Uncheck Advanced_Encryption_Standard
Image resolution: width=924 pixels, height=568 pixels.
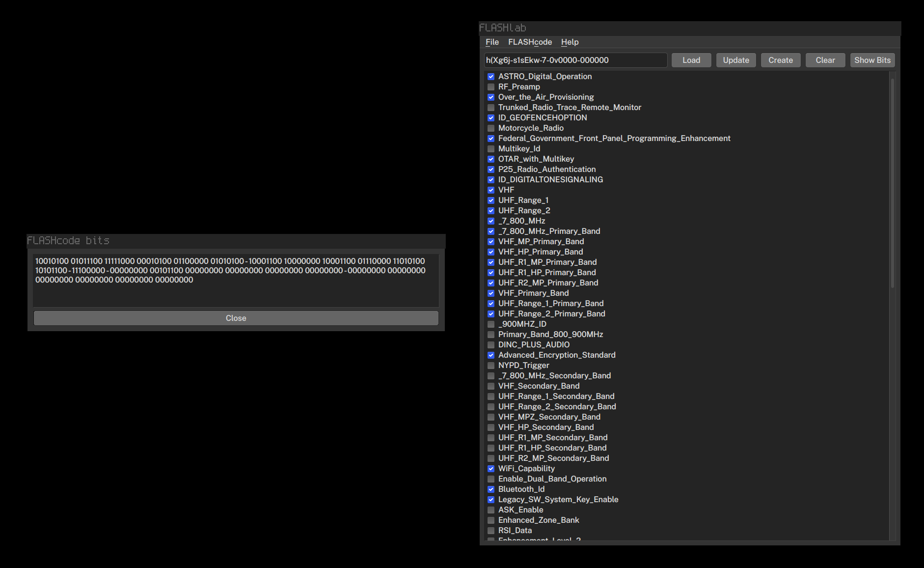point(491,355)
